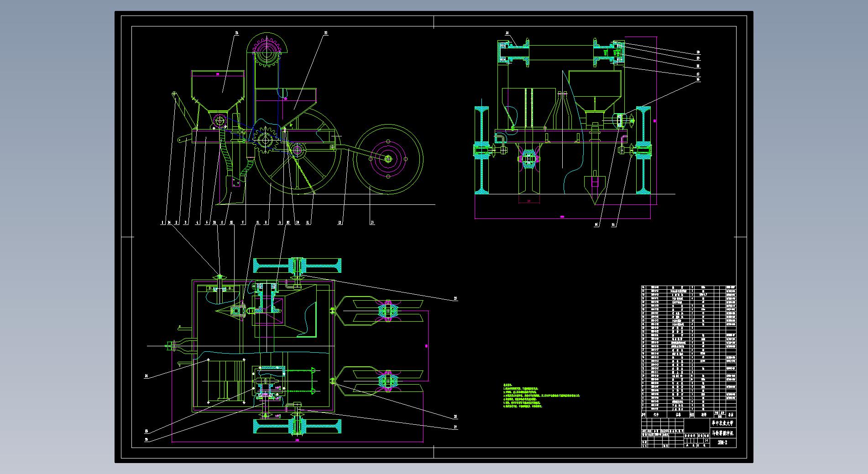Select the right ground wheel in rear view

pos(643,150)
